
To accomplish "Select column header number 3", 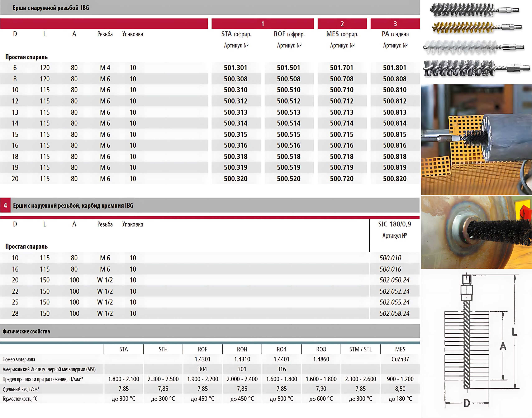I will [395, 24].
